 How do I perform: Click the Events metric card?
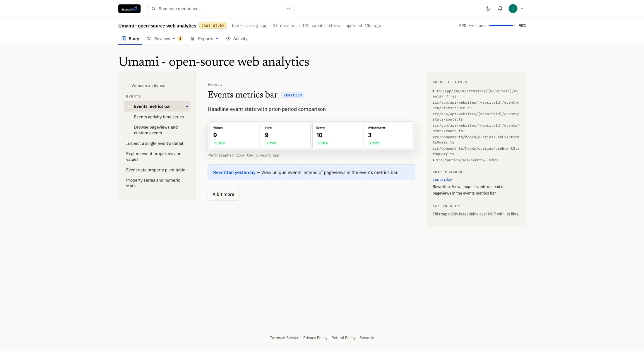click(x=337, y=136)
